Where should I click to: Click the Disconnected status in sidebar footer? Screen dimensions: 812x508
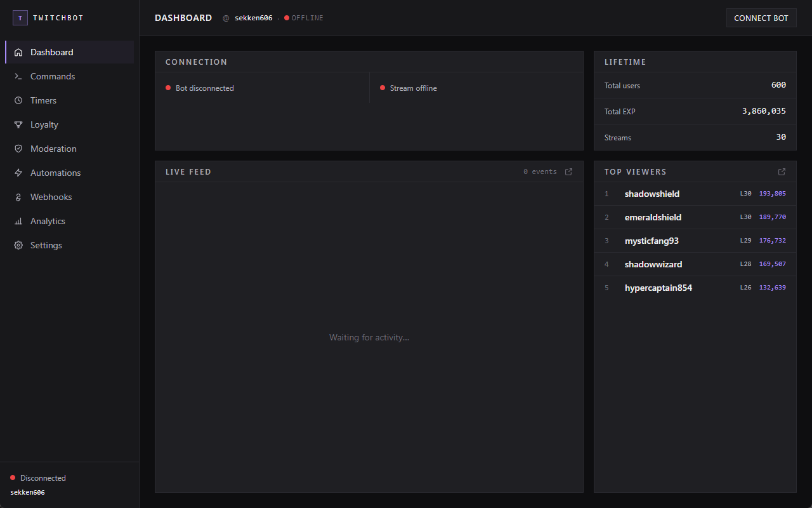(38, 478)
